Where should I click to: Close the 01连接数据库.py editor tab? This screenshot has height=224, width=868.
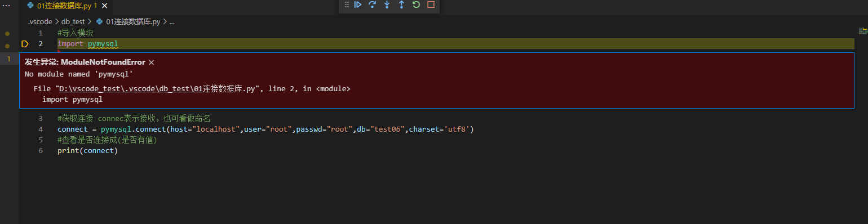[104, 6]
